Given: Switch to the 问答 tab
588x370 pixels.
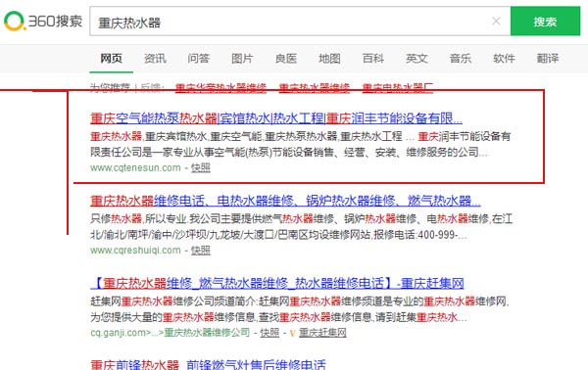Looking at the screenshot, I should [x=198, y=59].
